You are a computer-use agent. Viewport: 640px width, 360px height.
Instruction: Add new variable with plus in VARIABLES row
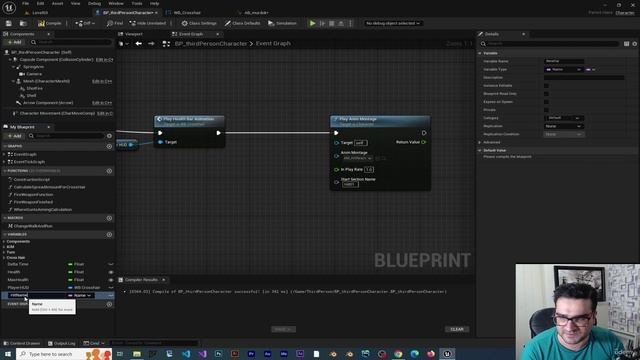(109, 235)
